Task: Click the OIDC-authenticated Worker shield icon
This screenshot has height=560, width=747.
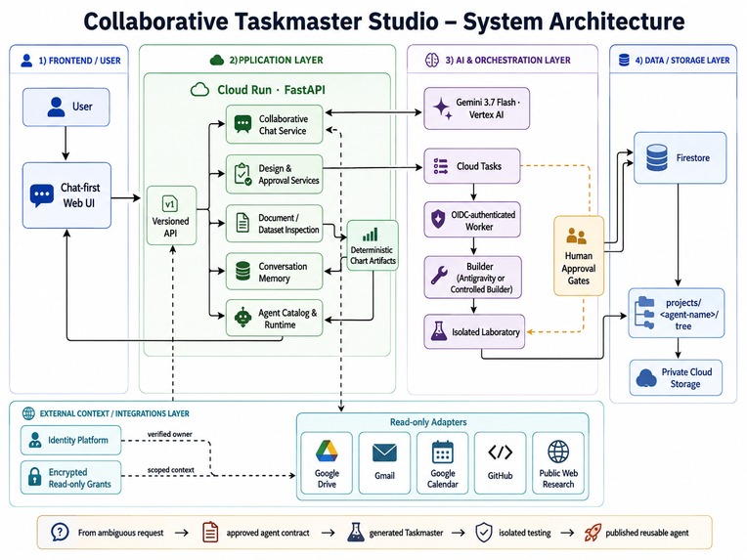Action: [x=438, y=219]
